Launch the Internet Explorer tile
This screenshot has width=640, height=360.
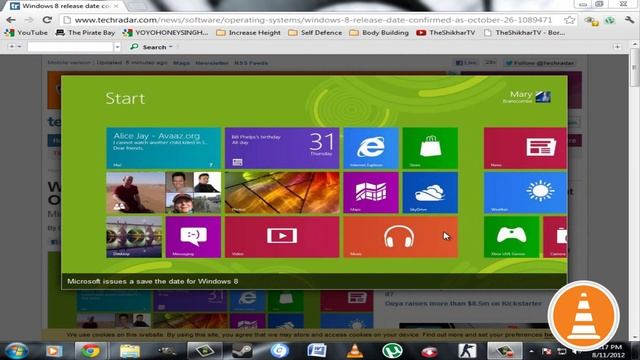point(371,148)
